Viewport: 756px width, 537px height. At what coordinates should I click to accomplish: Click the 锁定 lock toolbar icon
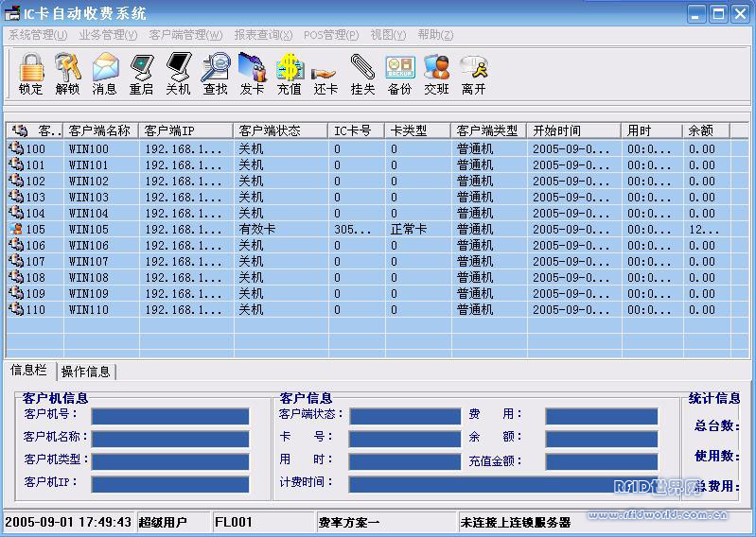(x=31, y=67)
